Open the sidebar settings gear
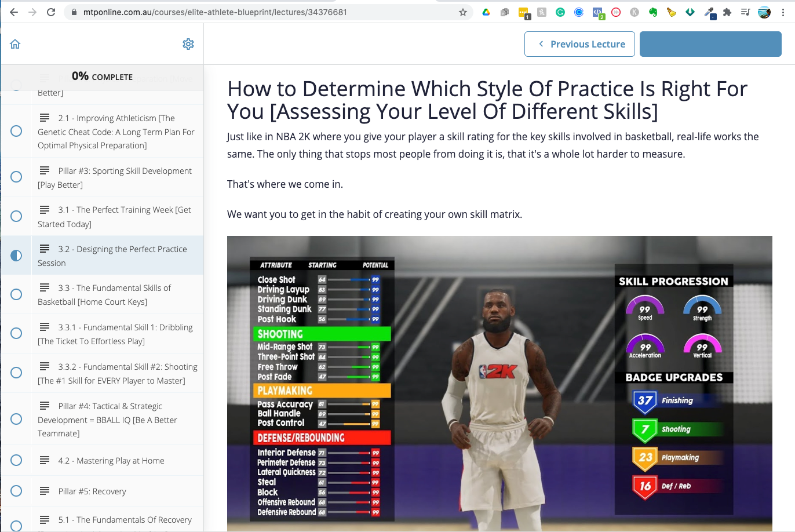 188,43
